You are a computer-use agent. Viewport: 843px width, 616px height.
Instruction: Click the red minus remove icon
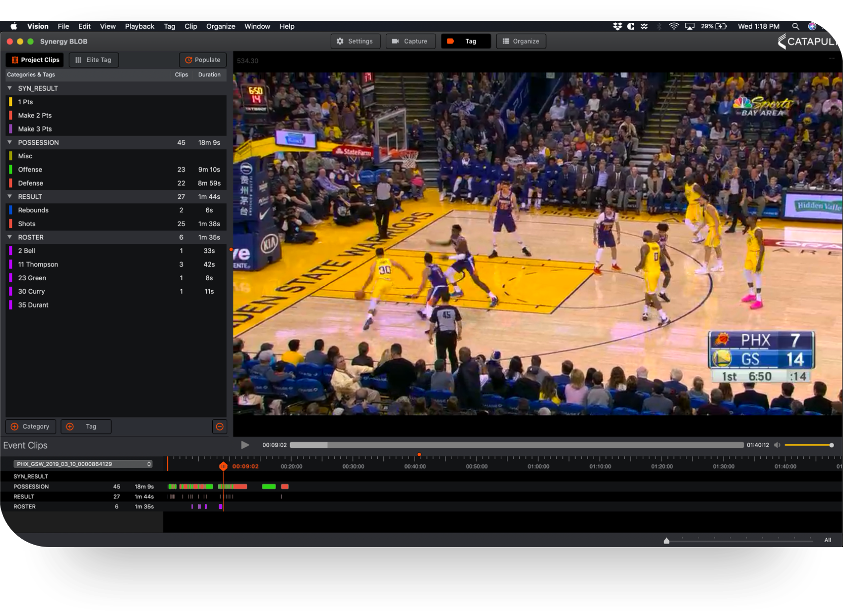(219, 427)
